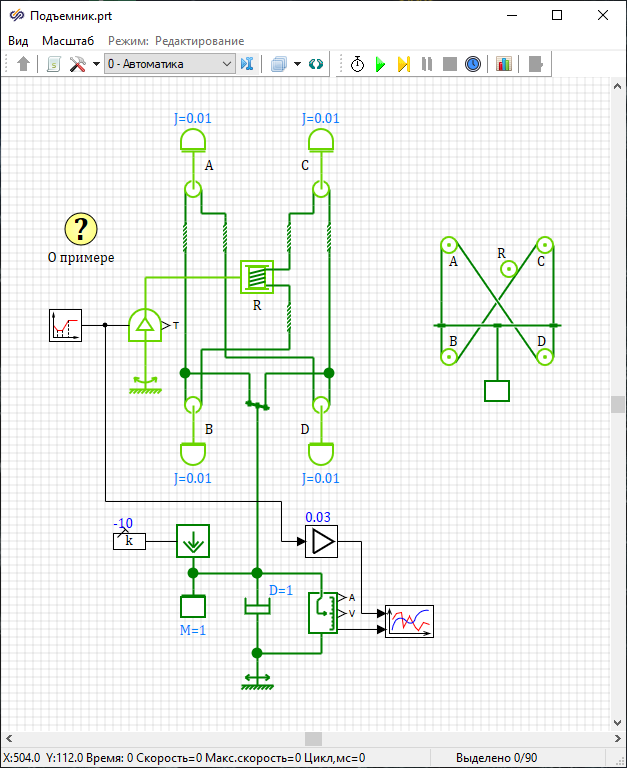Select the constant block labeled k
This screenshot has width=627, height=768.
click(x=129, y=541)
